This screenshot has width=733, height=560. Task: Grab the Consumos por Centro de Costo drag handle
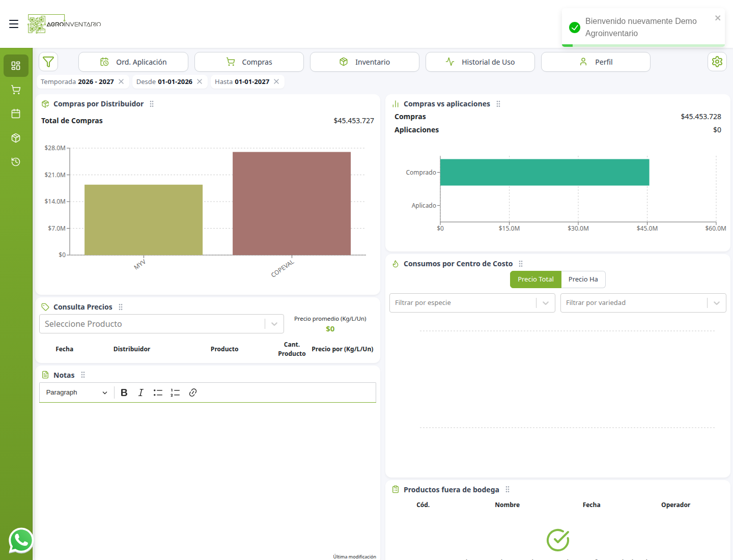[521, 264]
